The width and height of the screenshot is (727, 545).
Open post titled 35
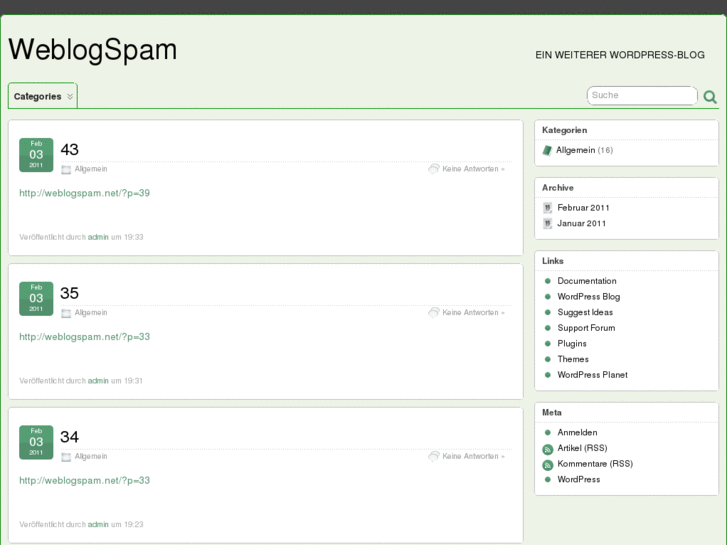(x=70, y=293)
